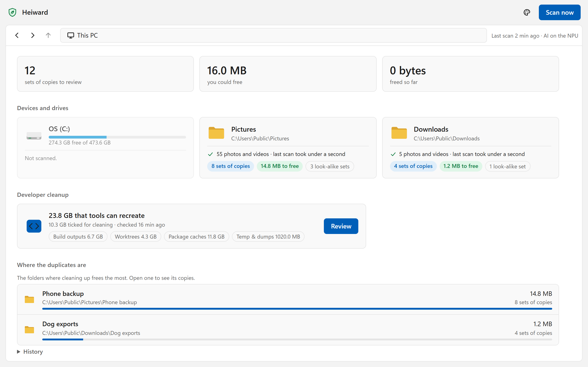588x367 pixels.
Task: Open the Downloads folder icon
Action: point(399,133)
